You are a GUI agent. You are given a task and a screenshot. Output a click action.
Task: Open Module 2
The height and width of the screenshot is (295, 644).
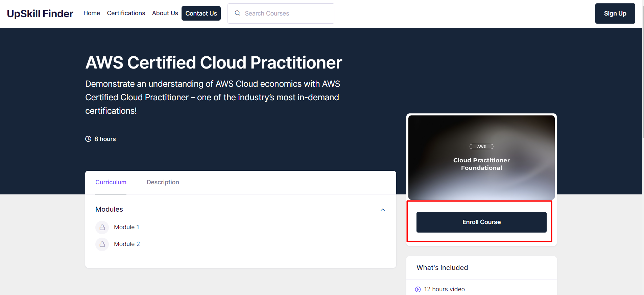[127, 244]
